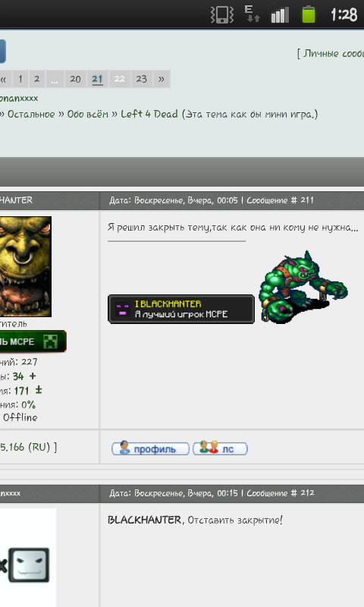Image resolution: width=364 pixels, height=607 pixels.
Task: Tap the green battery icon in status bar
Action: [x=309, y=14]
